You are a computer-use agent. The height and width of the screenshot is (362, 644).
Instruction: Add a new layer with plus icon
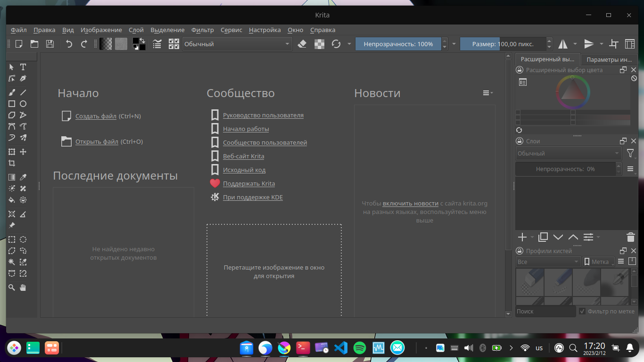(522, 237)
